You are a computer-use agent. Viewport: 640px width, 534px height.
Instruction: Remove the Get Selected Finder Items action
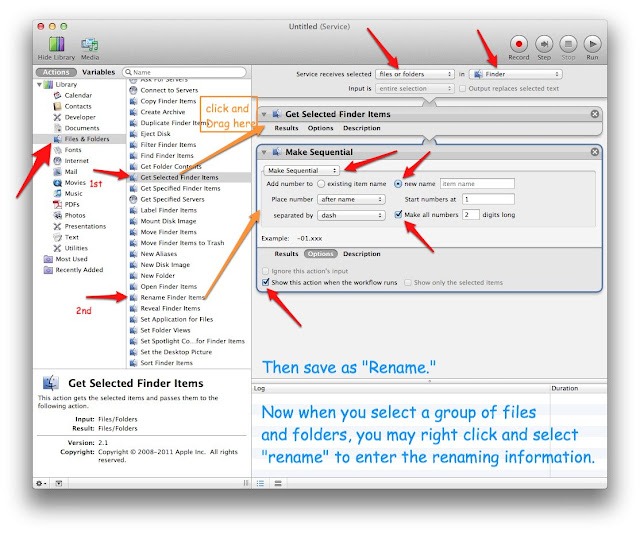(x=595, y=114)
